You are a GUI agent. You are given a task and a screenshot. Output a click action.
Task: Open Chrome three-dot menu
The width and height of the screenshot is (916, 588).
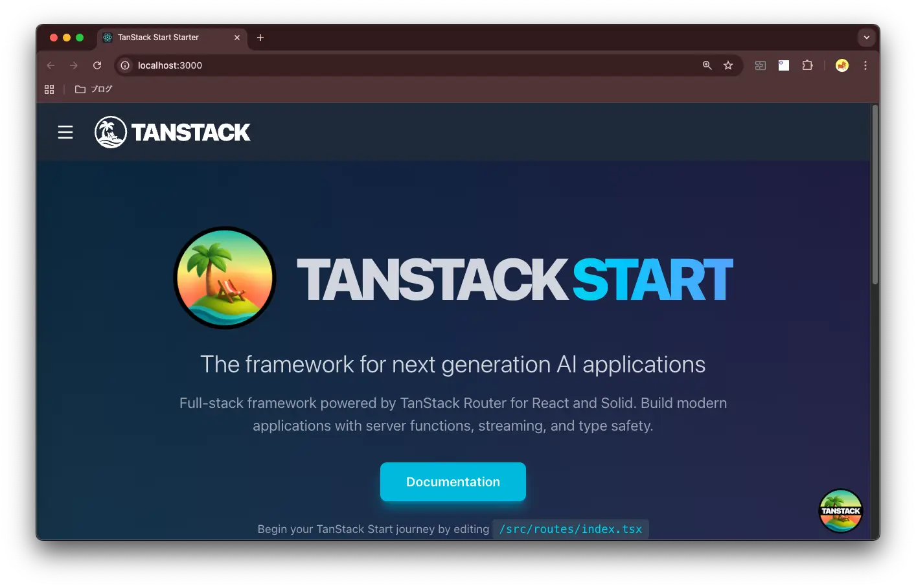865,65
